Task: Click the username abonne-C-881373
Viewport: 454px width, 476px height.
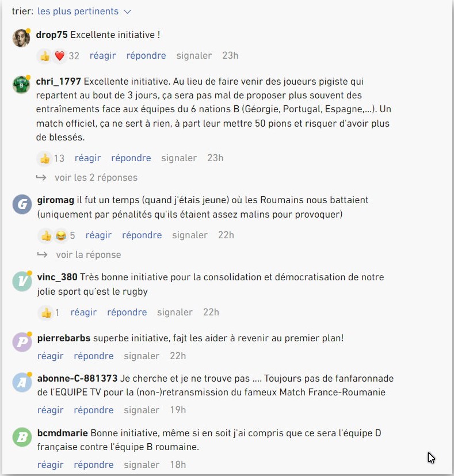Action: (x=77, y=378)
